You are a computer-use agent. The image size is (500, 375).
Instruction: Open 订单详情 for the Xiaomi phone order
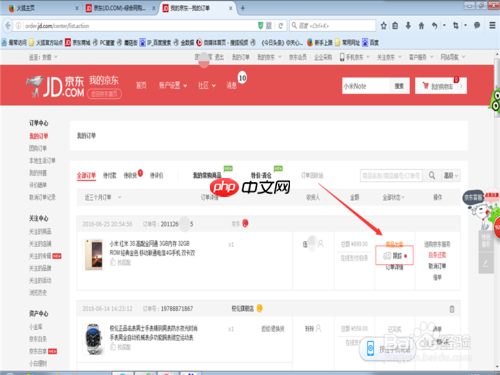point(394,268)
